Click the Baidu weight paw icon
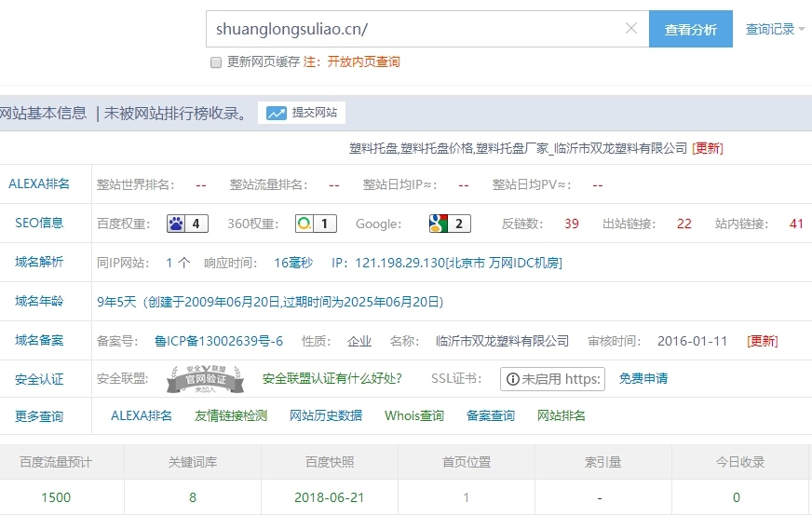This screenshot has width=812, height=516. 177,224
